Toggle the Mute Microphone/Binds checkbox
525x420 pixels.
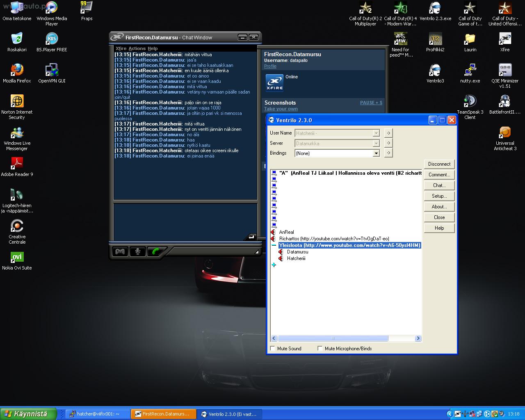[x=320, y=349]
